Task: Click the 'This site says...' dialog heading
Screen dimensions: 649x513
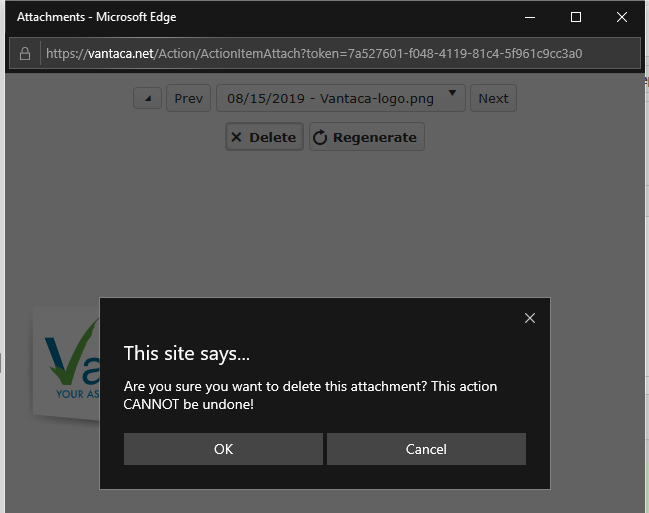Action: (x=187, y=353)
